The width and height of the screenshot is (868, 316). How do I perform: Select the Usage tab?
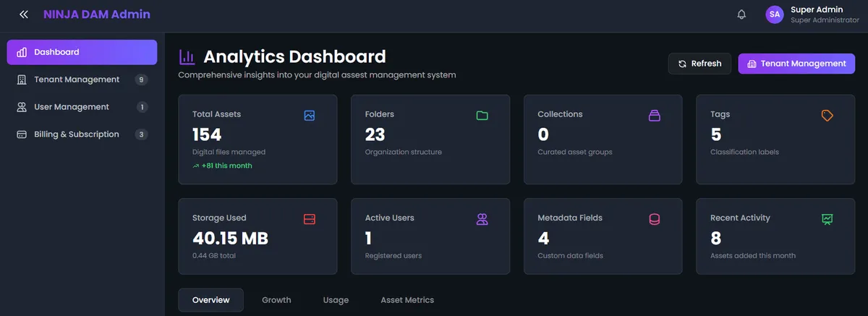click(x=336, y=300)
